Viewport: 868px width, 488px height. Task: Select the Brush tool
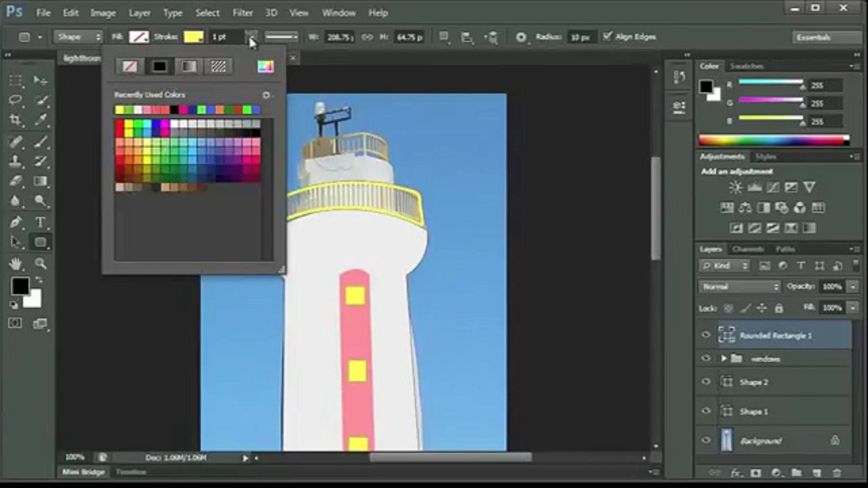pos(41,142)
